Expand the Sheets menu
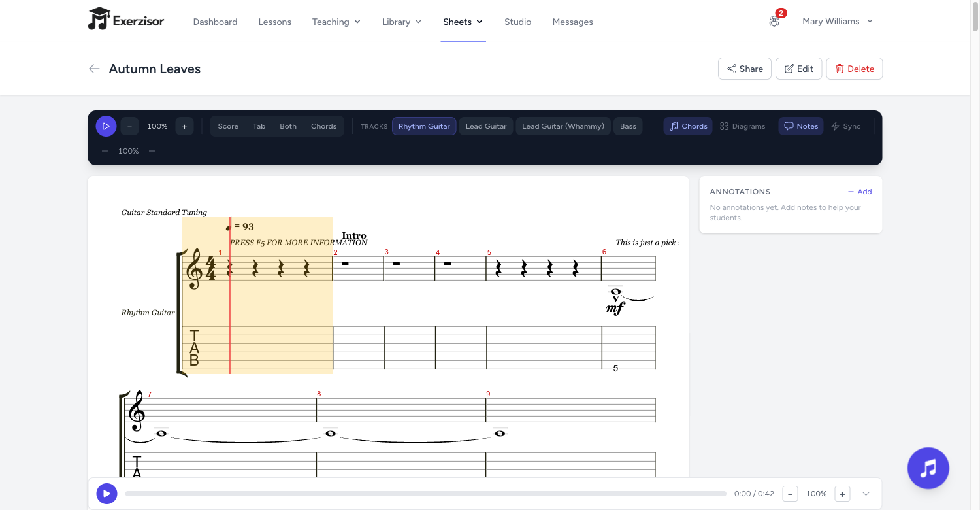980x510 pixels. coord(463,22)
